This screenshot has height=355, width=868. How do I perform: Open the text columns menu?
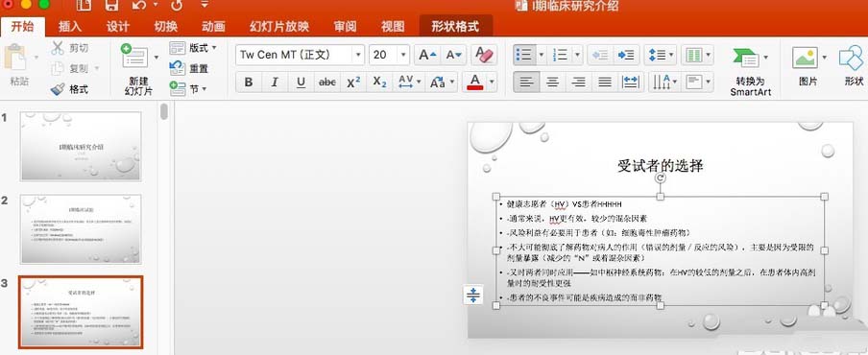pos(697,55)
